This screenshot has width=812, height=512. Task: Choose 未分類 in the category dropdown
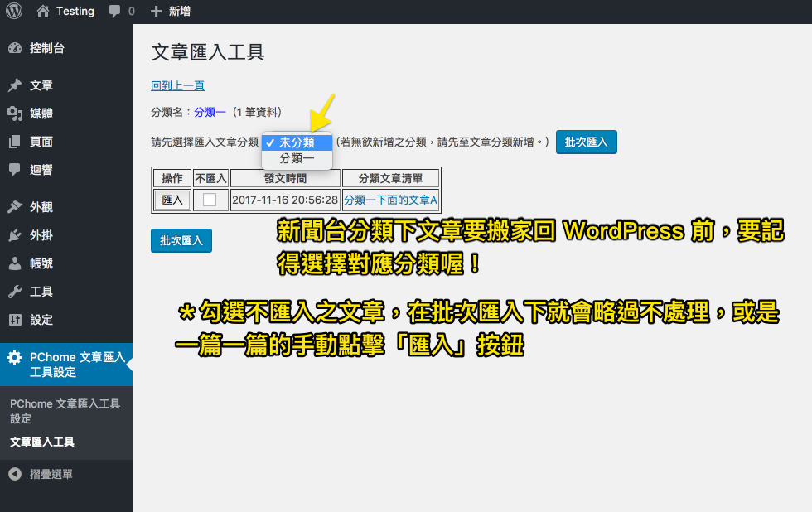click(297, 142)
